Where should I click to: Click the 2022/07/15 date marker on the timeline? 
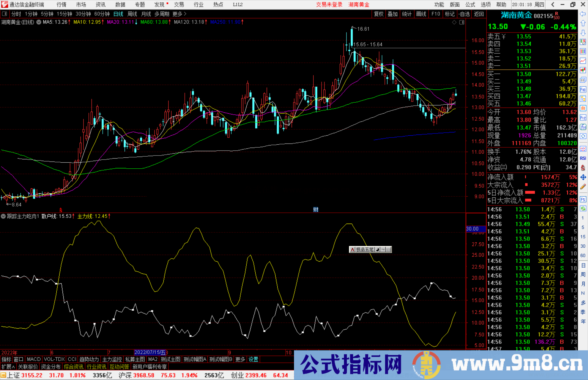pyautogui.click(x=150, y=352)
